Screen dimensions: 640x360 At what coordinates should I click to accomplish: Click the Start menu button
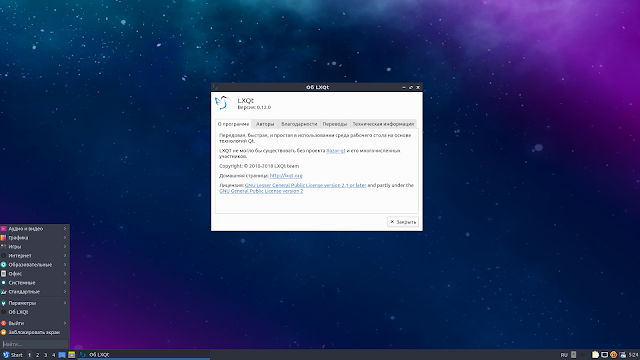coord(13,355)
